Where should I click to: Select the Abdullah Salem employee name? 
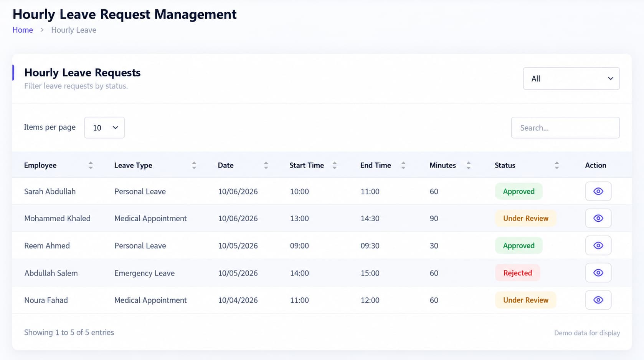51,273
